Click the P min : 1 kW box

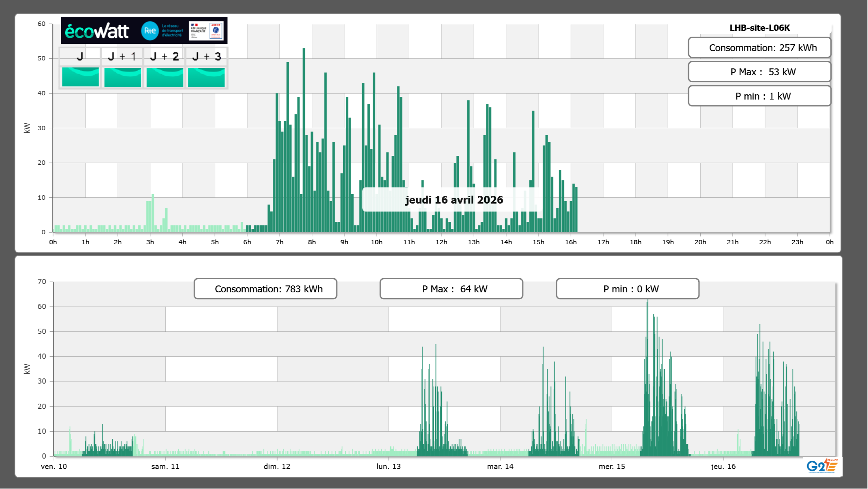(x=759, y=96)
